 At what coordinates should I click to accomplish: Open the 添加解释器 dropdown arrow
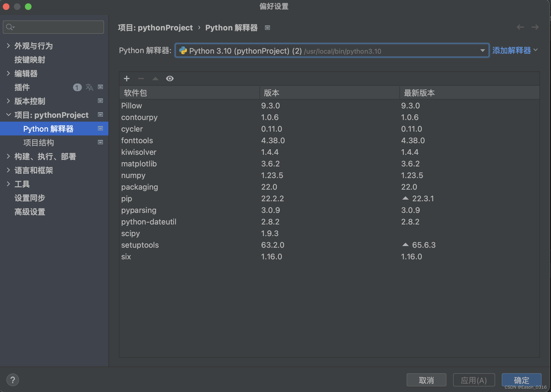click(x=536, y=50)
